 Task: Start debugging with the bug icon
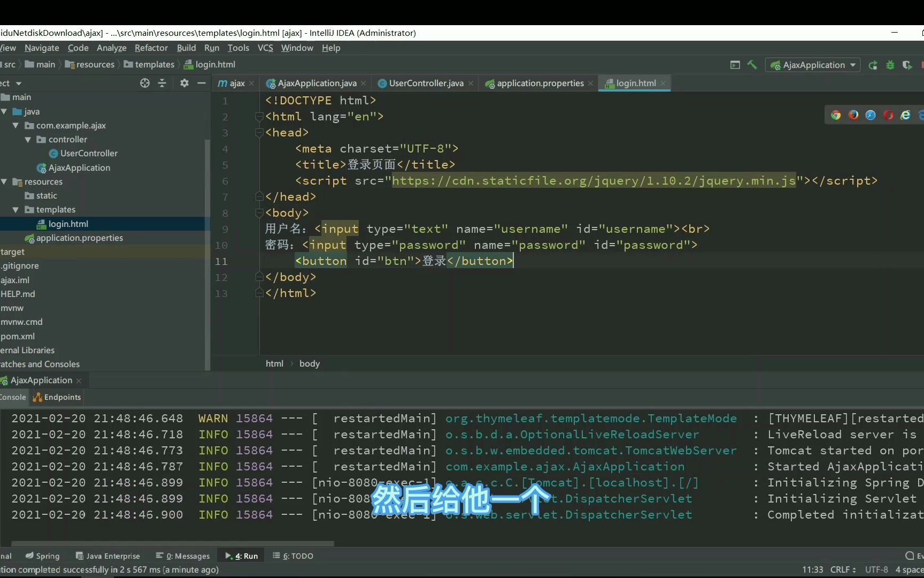click(x=890, y=65)
